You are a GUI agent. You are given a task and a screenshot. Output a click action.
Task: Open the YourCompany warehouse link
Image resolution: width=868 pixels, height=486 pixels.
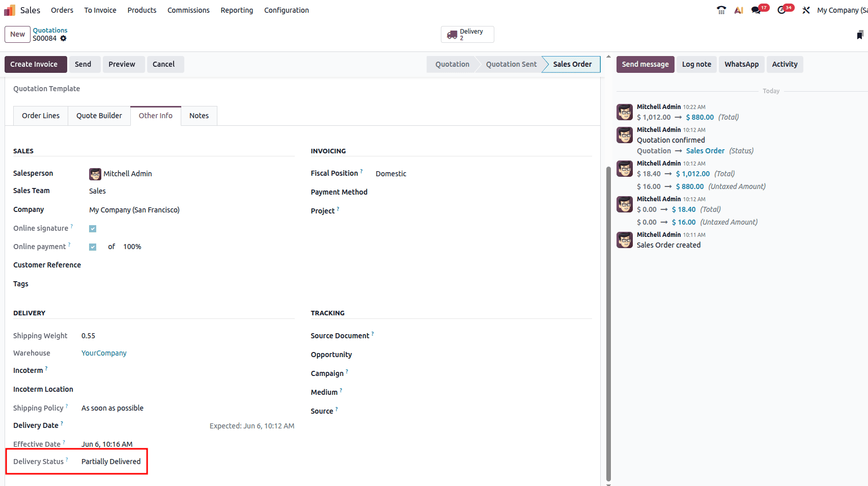(104, 353)
